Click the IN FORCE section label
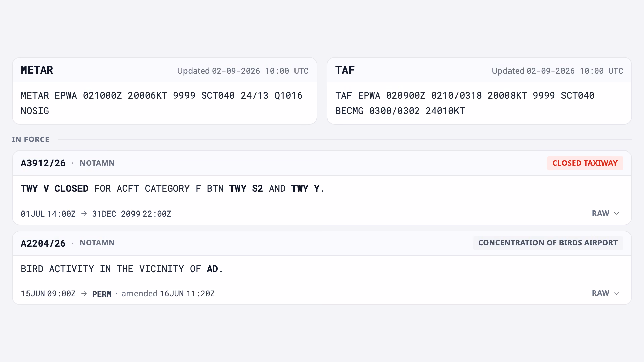 click(x=31, y=139)
